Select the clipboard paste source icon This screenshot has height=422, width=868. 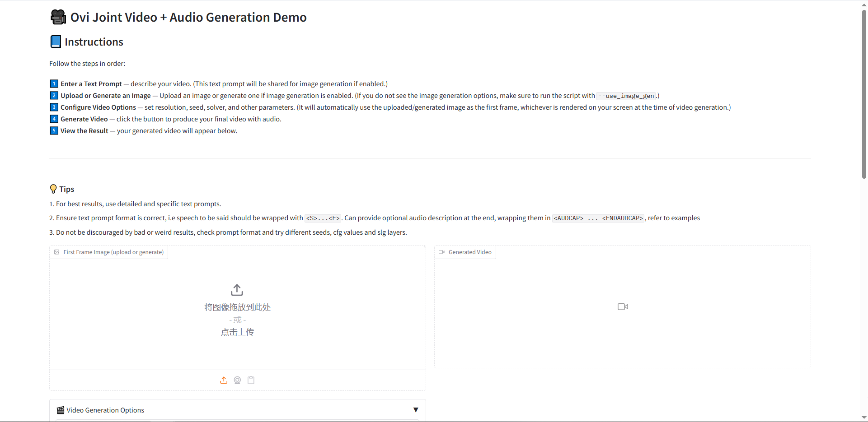click(251, 380)
